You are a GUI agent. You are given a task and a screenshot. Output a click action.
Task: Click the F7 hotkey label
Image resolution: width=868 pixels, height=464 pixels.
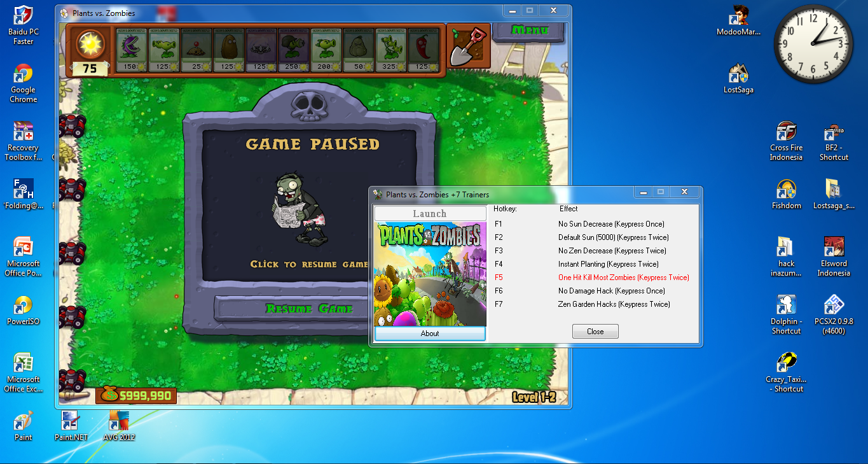[x=499, y=304]
